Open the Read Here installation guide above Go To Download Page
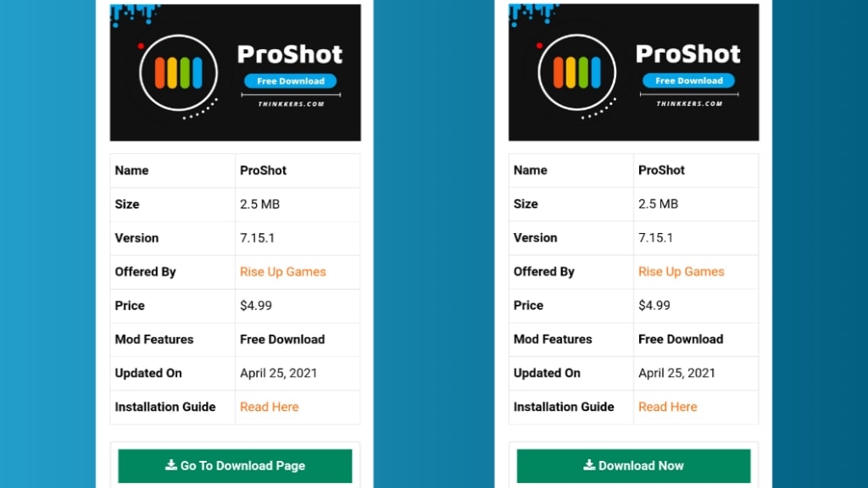 pyautogui.click(x=270, y=407)
